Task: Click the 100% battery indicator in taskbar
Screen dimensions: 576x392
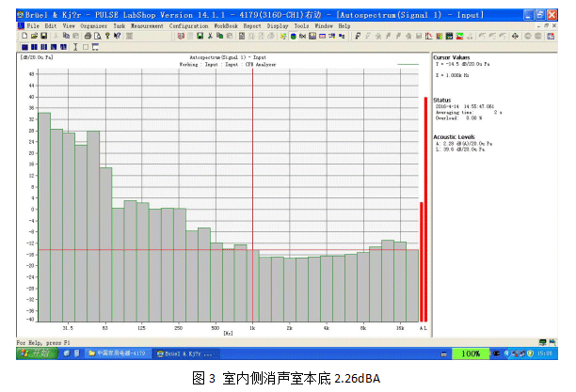Action: 468,353
